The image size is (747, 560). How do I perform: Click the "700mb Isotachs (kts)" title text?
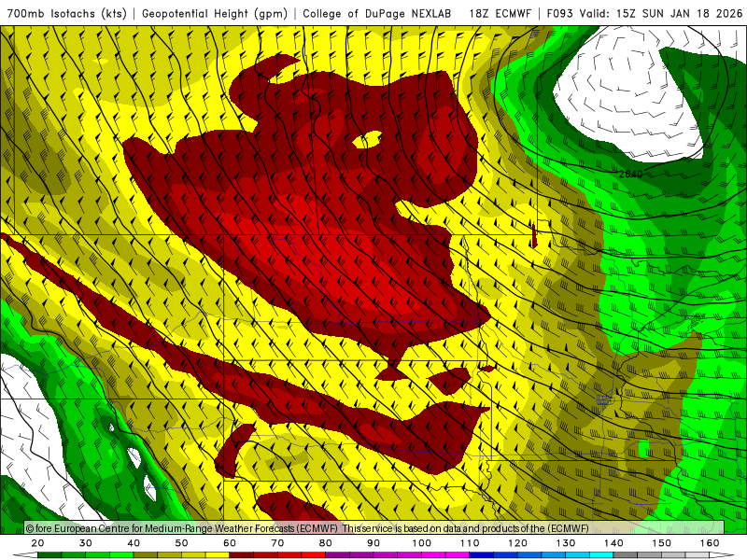pyautogui.click(x=66, y=13)
